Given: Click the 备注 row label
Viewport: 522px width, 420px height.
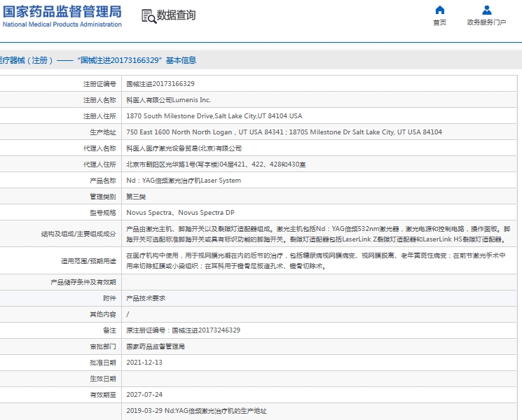Looking at the screenshot, I should (109, 330).
